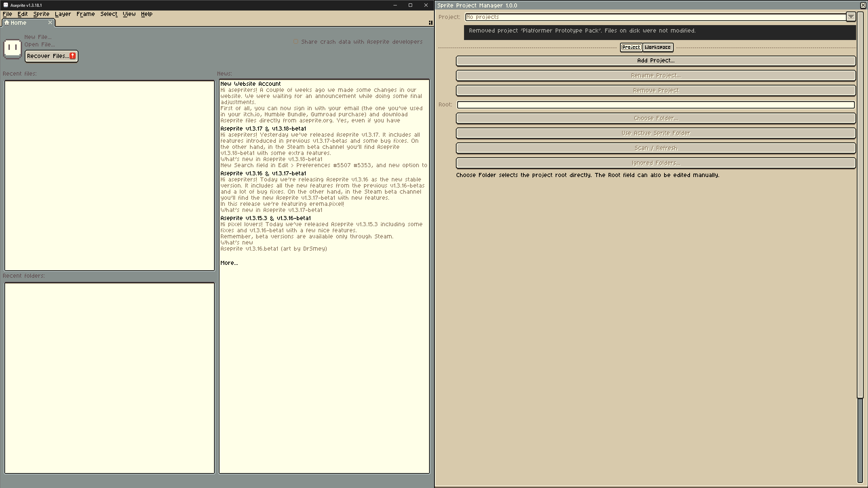Click the Scan / Refresh button
The image size is (868, 488).
[x=656, y=148]
